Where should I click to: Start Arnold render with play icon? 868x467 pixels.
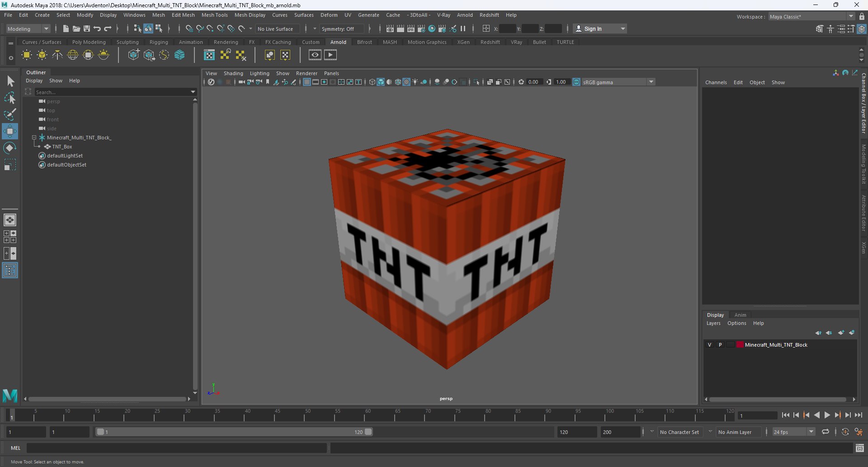pyautogui.click(x=330, y=55)
